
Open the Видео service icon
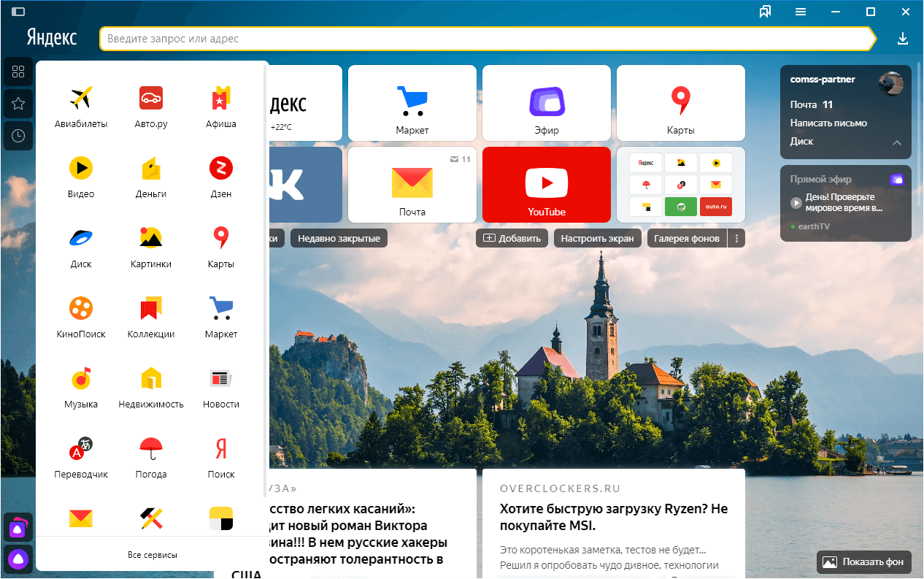[81, 177]
